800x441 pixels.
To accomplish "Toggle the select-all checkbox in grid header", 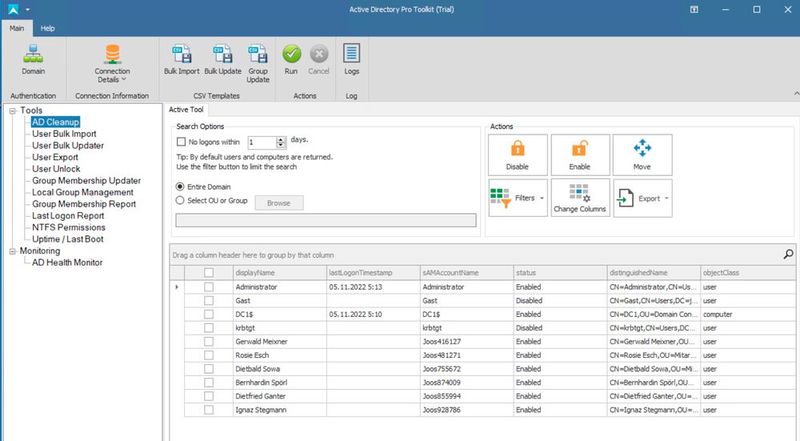I will [x=209, y=273].
